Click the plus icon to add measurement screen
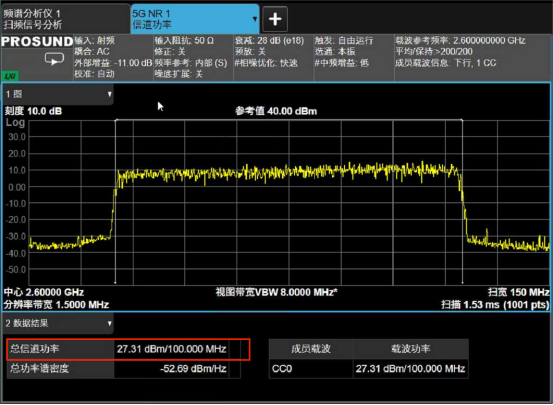 275,19
